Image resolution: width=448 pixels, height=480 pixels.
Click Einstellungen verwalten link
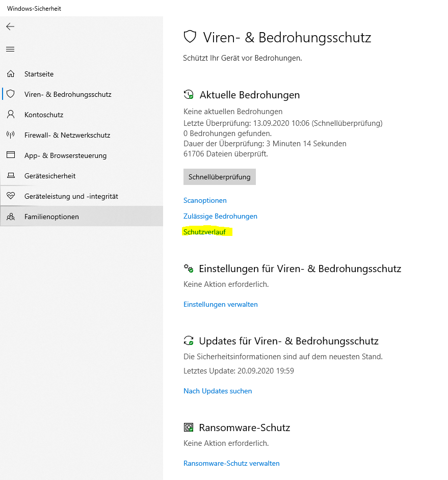tap(221, 304)
